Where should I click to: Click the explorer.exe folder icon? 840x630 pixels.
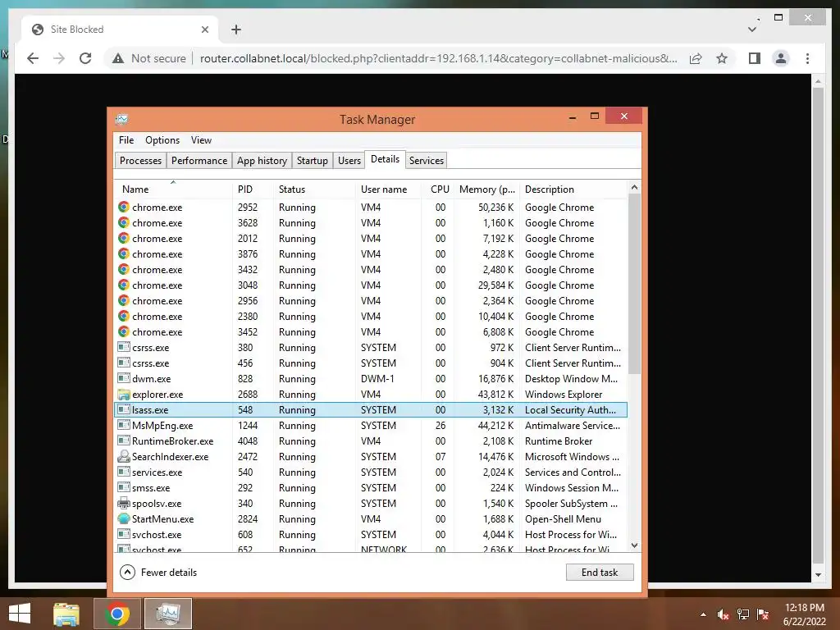pos(124,395)
